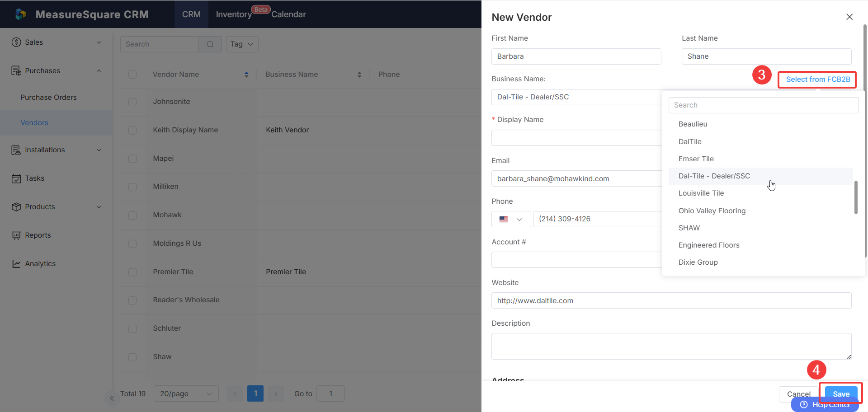Collapse the Purchases menu chevron
Image resolution: width=868 pixels, height=412 pixels.
tap(99, 71)
